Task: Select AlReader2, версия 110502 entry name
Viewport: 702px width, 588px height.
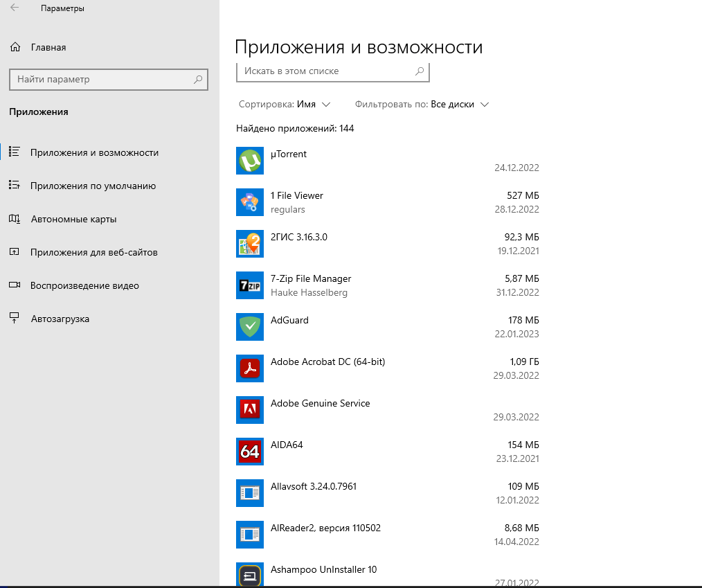Action: (x=325, y=528)
